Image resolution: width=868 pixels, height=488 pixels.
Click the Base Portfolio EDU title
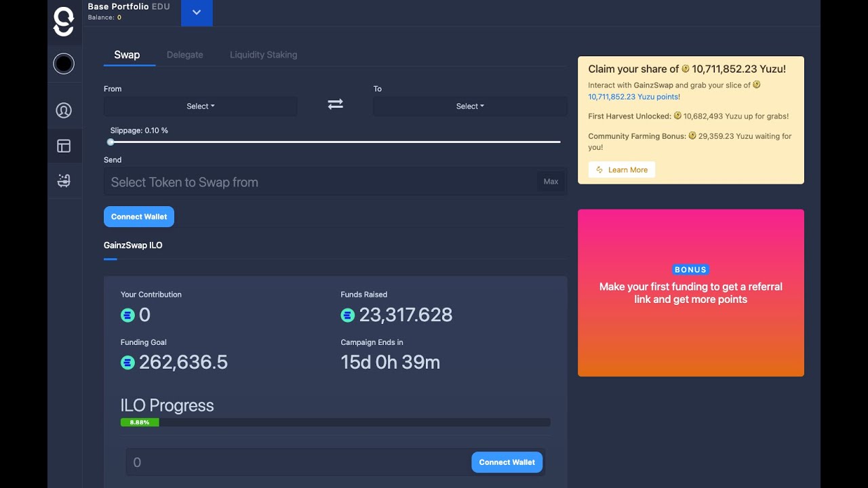[129, 7]
